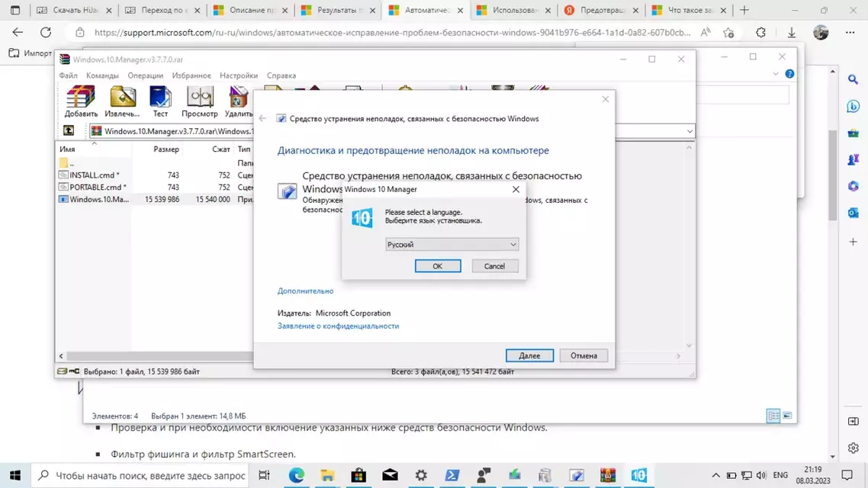868x488 pixels.
Task: Click WinRAR's Добавить (Add) toolbar icon
Action: point(81,101)
